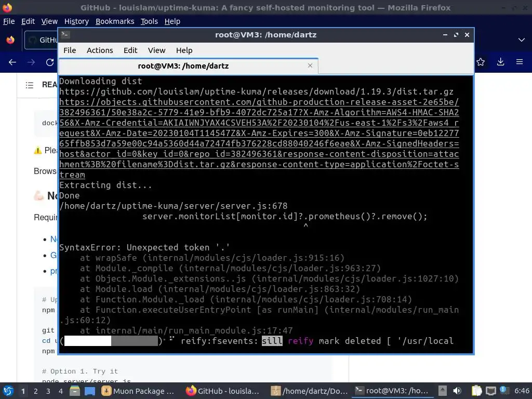Click the Firefox View icon beside the tab strip
The width and height of the screenshot is (532, 399).
[x=10, y=39]
